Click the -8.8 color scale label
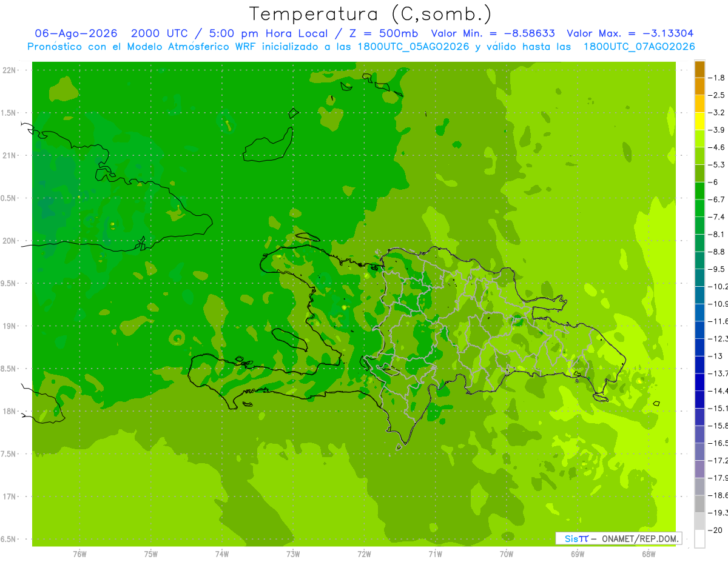The height and width of the screenshot is (562, 728). [716, 252]
